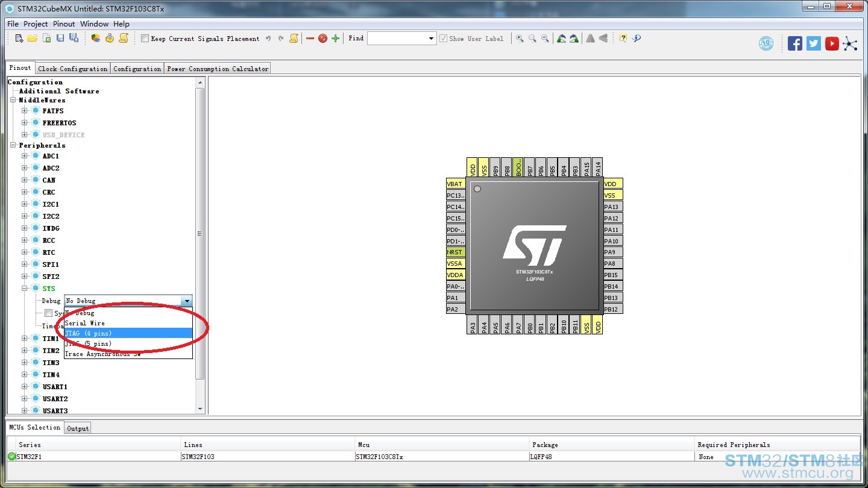
Task: Click the Load Project folder icon
Action: (33, 39)
